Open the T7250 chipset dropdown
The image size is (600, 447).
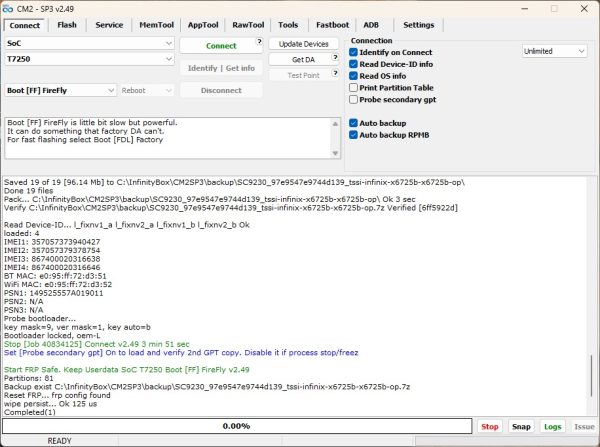pyautogui.click(x=89, y=59)
